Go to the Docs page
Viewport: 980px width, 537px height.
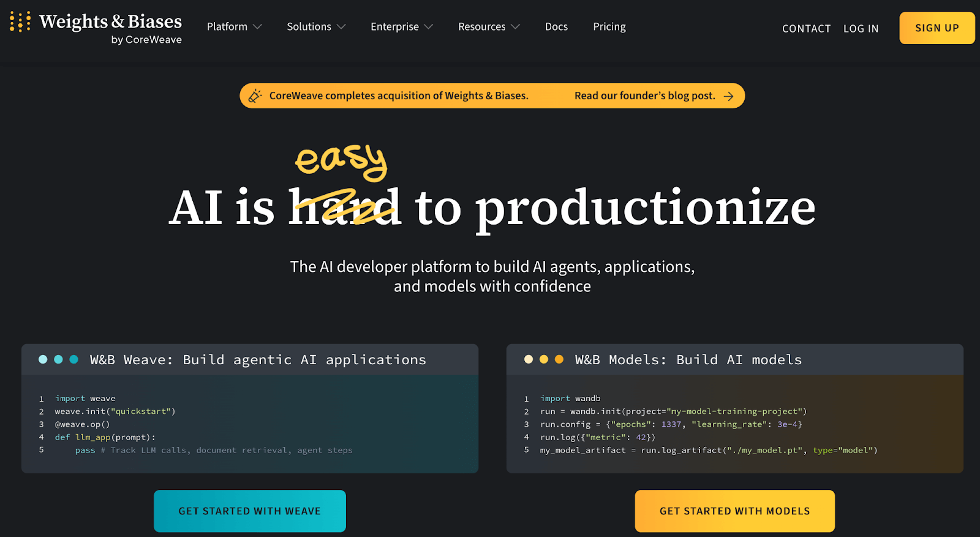click(556, 27)
